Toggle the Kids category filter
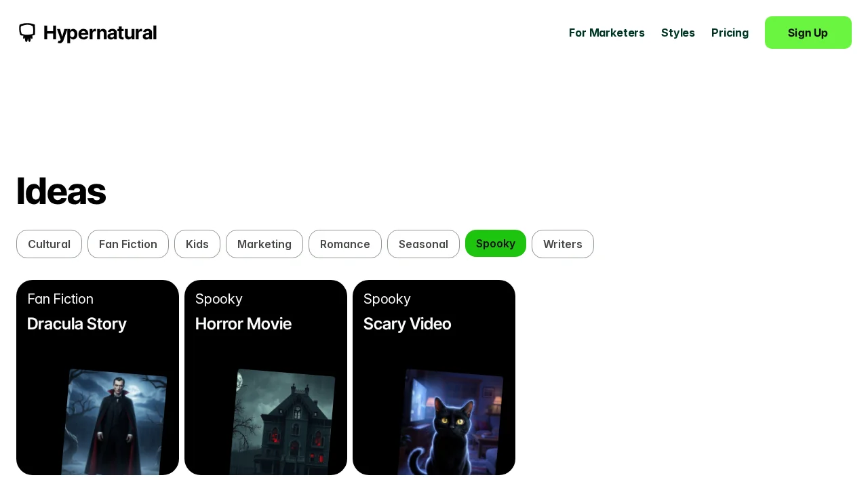This screenshot has height=488, width=868. click(x=197, y=244)
